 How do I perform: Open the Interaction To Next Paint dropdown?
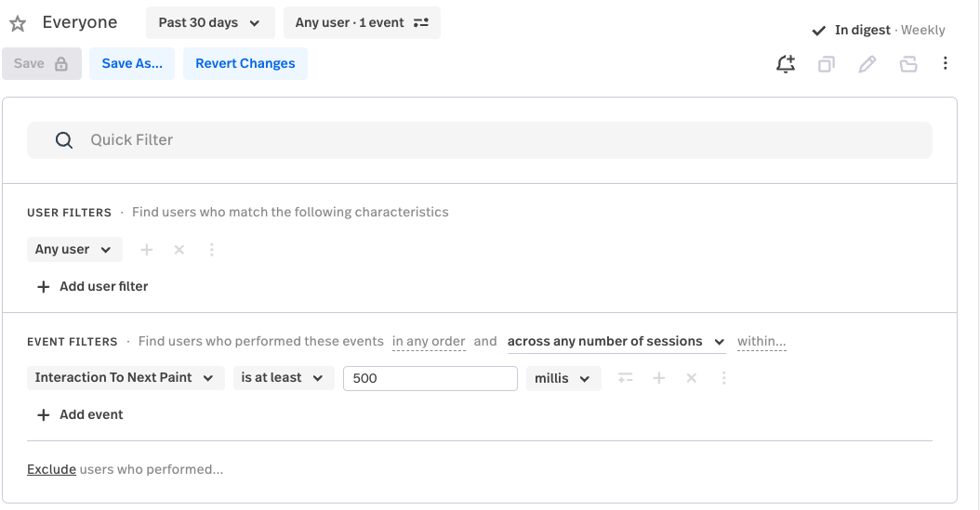click(125, 378)
